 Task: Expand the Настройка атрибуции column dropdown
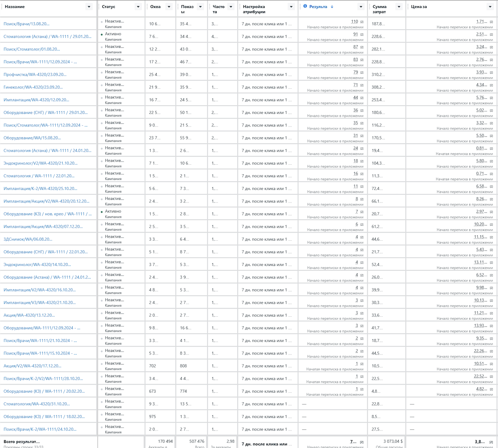[291, 7]
